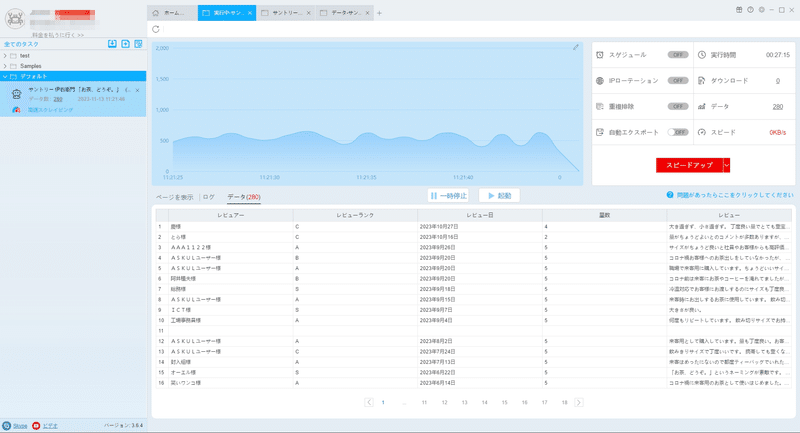Open the ページを表示 tab
The width and height of the screenshot is (800, 433).
pyautogui.click(x=174, y=197)
